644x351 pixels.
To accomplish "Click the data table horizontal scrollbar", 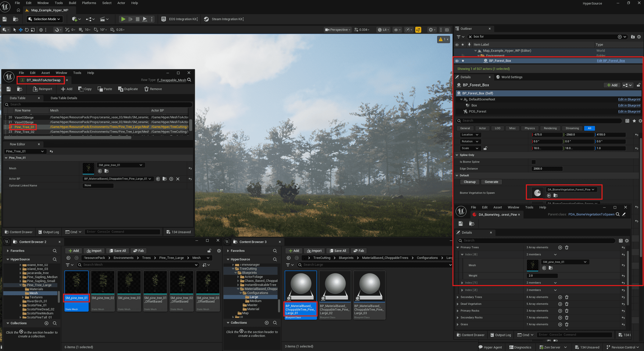I will (x=68, y=137).
